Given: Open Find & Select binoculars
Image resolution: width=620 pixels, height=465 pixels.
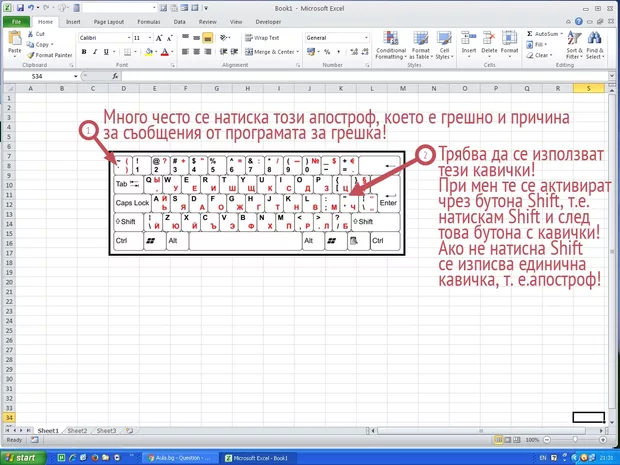Looking at the screenshot, I should coord(595,45).
